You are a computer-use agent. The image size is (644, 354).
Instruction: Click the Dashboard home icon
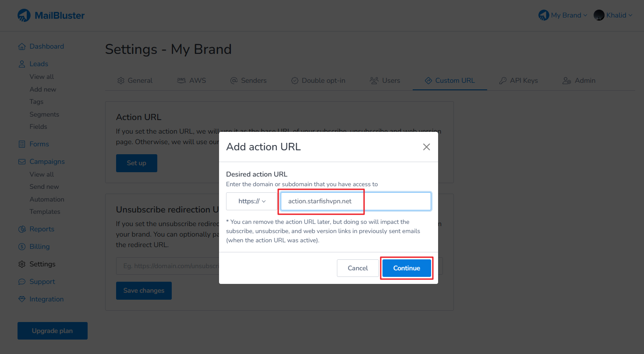[x=22, y=46]
